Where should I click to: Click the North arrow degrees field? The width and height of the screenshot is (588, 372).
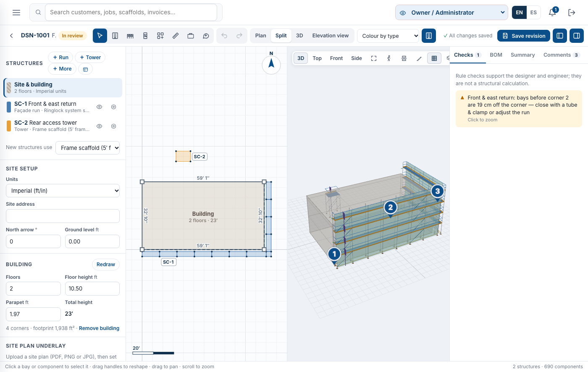coord(33,241)
